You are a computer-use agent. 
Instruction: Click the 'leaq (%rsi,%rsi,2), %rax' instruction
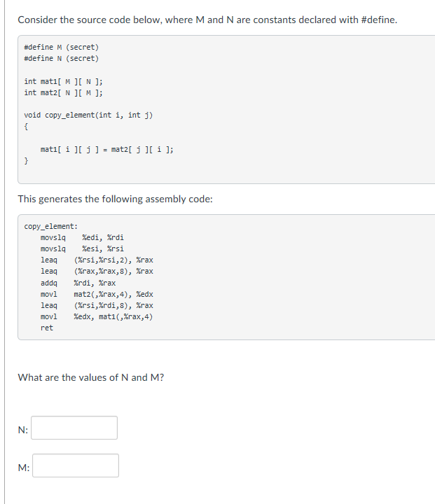(97, 260)
